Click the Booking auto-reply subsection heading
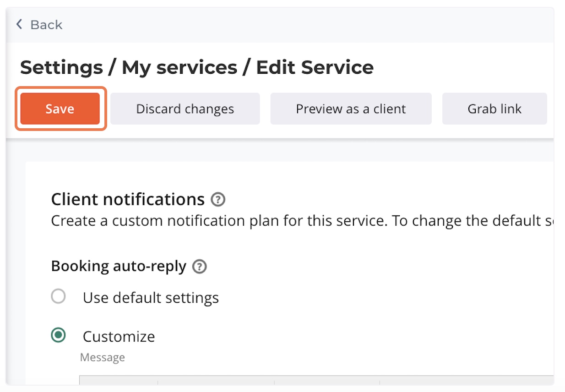 point(119,266)
